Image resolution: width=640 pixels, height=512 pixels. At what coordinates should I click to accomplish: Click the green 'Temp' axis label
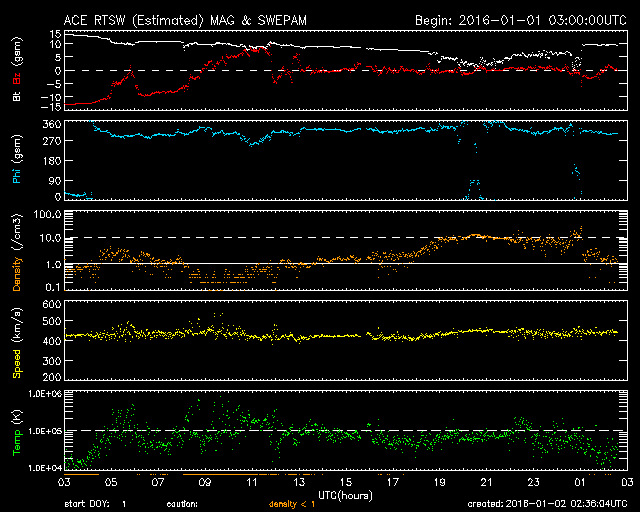[x=17, y=442]
